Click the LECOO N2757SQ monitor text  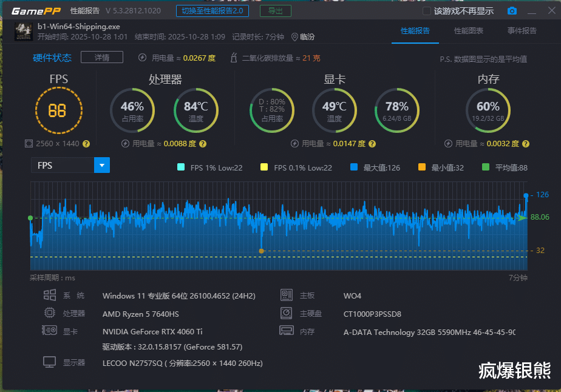click(183, 363)
